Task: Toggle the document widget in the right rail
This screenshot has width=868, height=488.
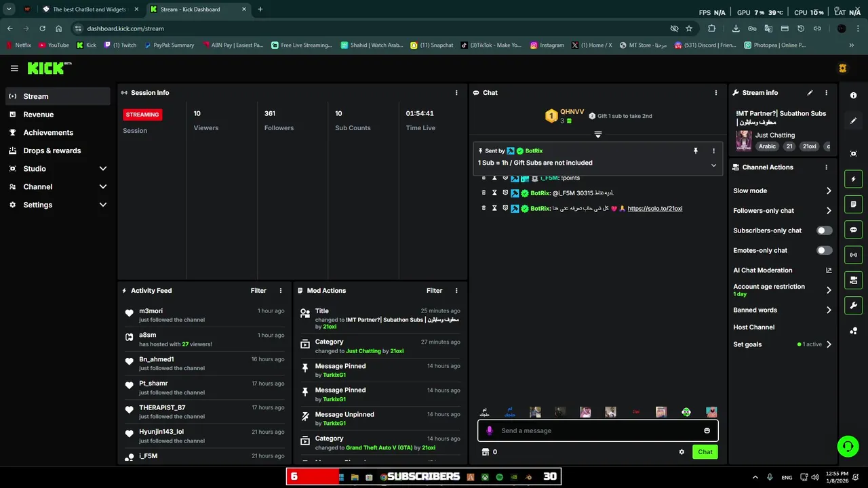Action: click(x=854, y=204)
